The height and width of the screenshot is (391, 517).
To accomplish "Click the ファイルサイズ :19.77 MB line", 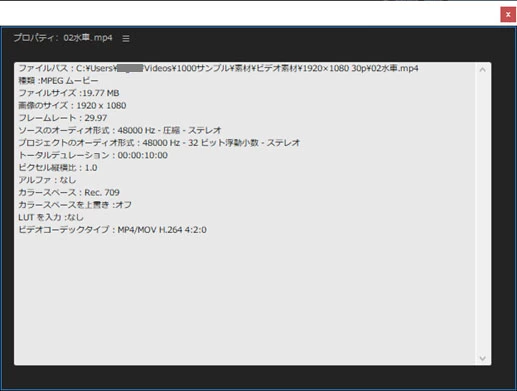I will coord(69,93).
